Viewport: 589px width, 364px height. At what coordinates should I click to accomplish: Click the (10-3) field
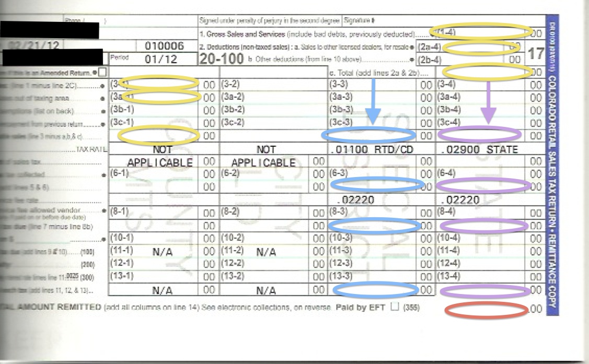click(372, 238)
